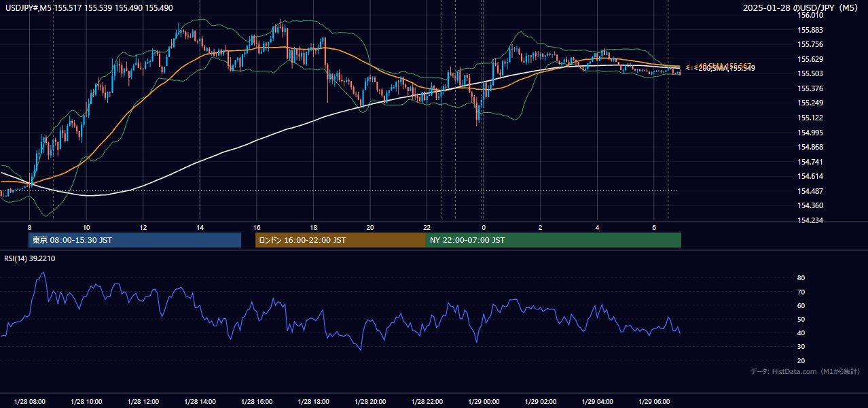Click price axis label 155.376
The image size is (868, 408).
[810, 88]
